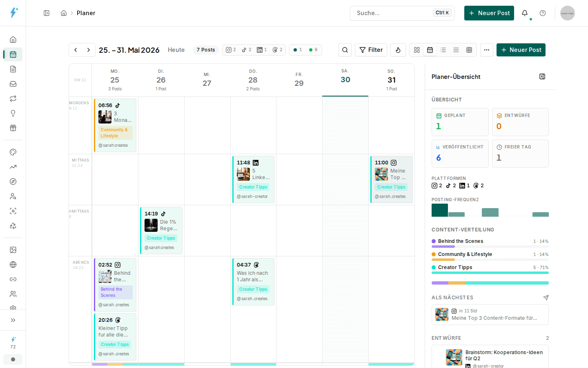Expand the sidebar with double chevron
The width and height of the screenshot is (588, 368).
tap(13, 320)
